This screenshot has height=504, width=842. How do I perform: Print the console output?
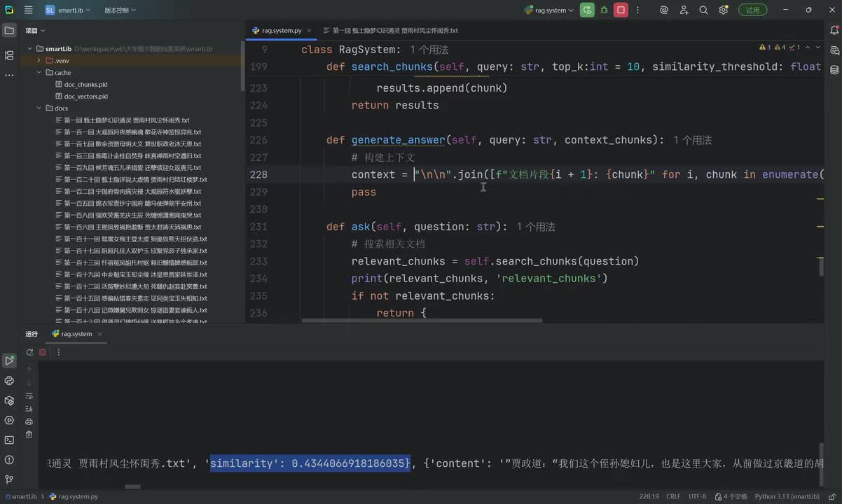29,421
